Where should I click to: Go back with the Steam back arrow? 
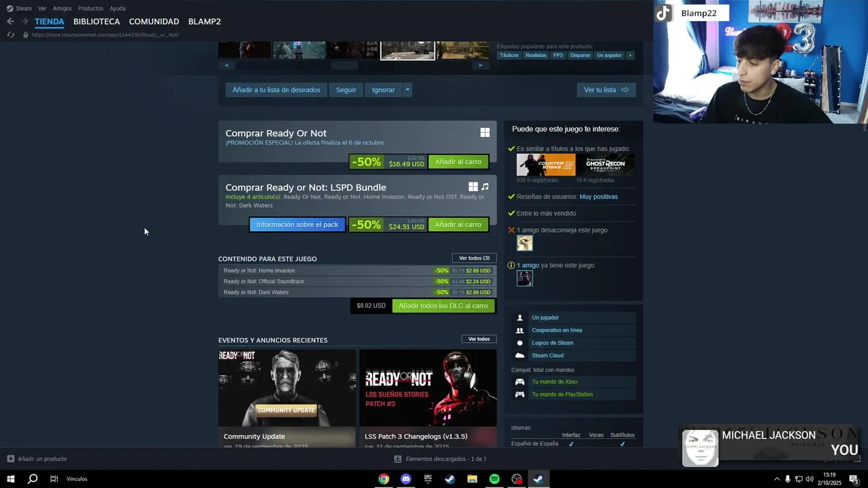click(10, 22)
